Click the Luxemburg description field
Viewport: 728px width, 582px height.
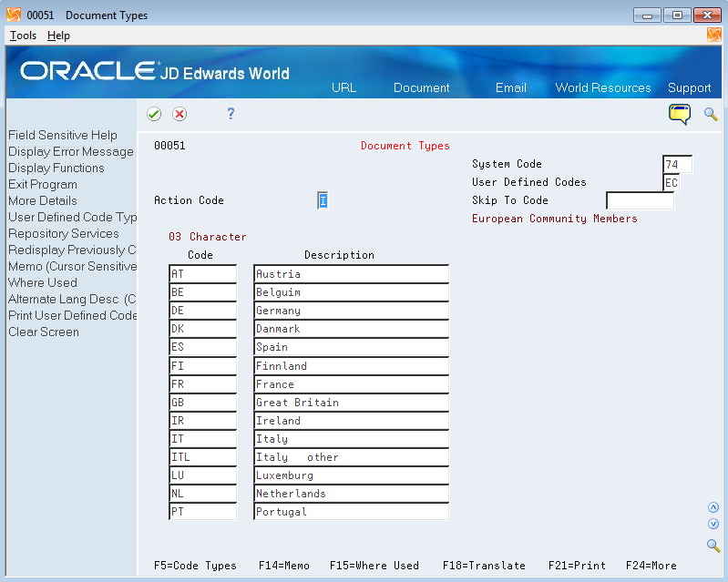(352, 475)
